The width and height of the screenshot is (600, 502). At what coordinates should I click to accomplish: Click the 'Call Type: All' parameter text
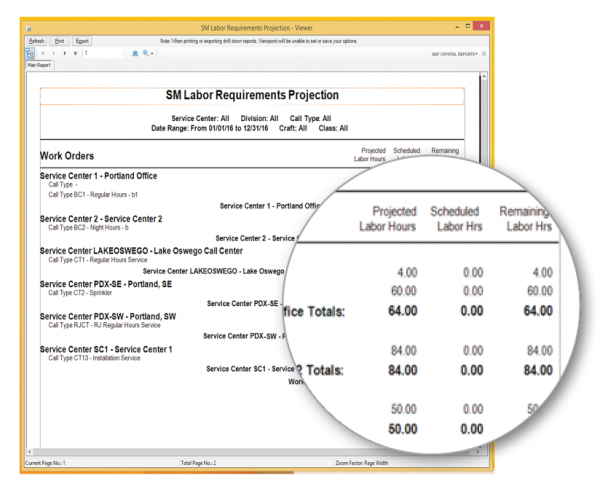(310, 118)
